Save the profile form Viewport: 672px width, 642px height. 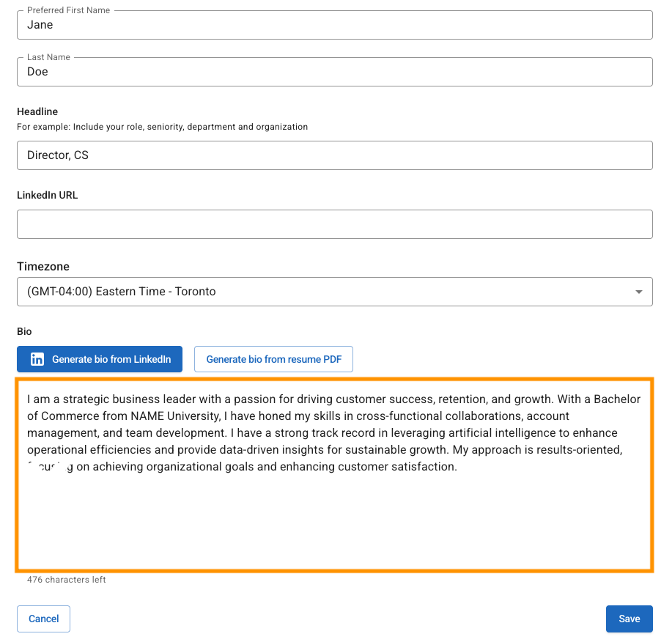629,619
